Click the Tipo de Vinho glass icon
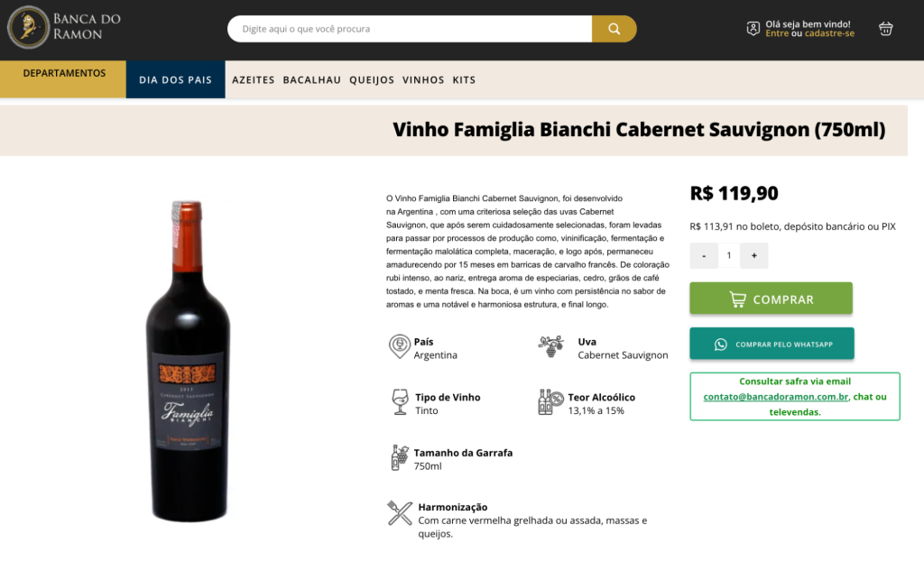 coord(400,402)
